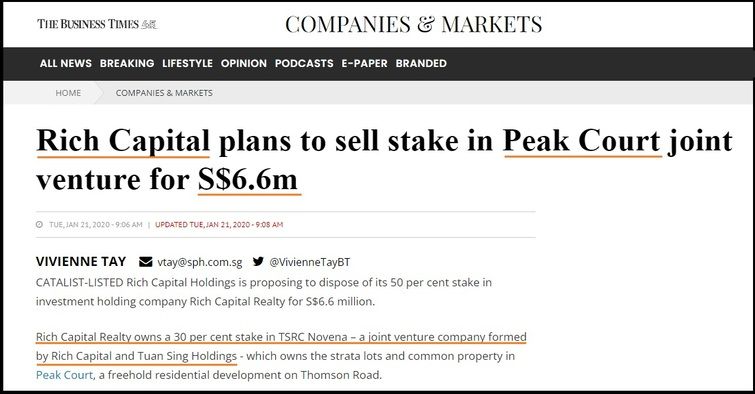
Task: Click the author name Vivienne Tay
Action: point(81,262)
